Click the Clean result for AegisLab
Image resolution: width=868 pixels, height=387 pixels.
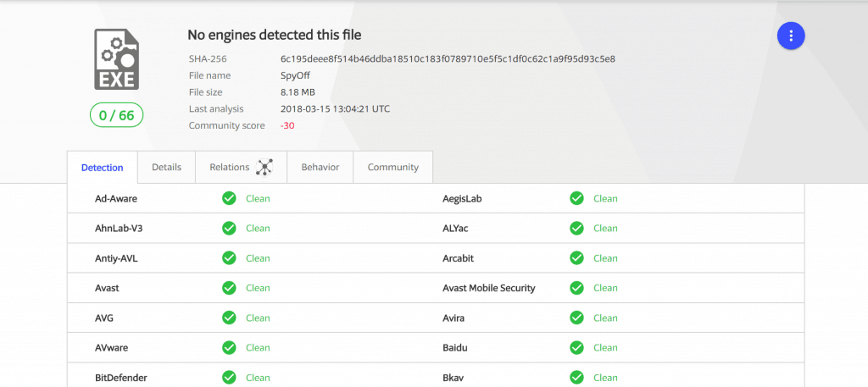(605, 198)
